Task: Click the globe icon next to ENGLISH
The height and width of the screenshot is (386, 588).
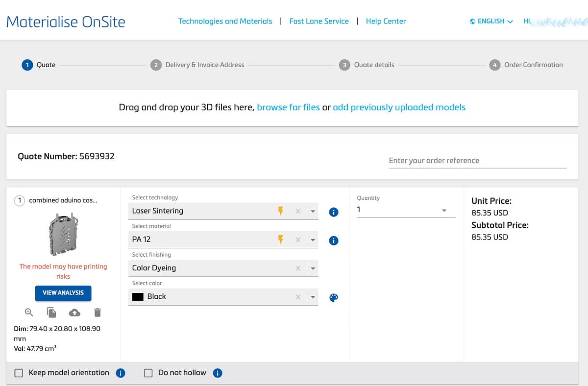Action: point(472,22)
